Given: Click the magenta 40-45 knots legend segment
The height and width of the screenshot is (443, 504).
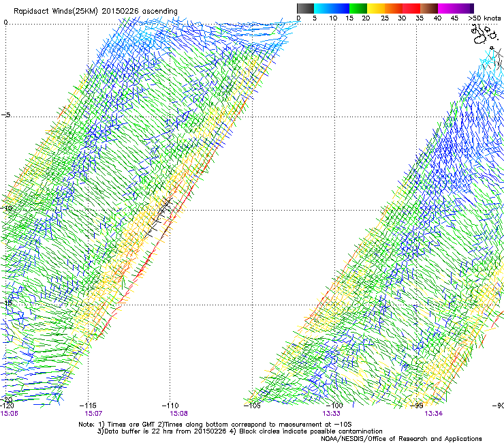Looking at the screenshot, I should (x=447, y=8).
